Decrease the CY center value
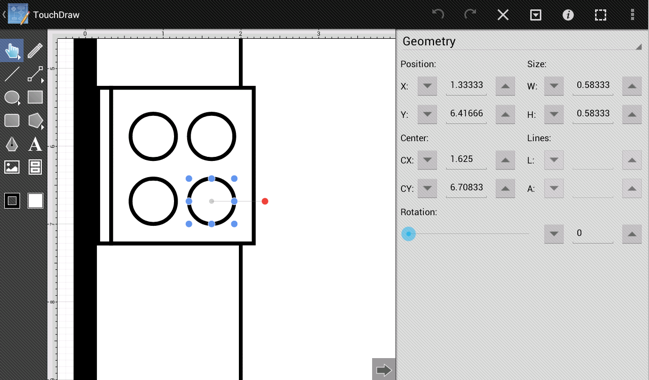Screen dimensions: 649x380 (427, 188)
